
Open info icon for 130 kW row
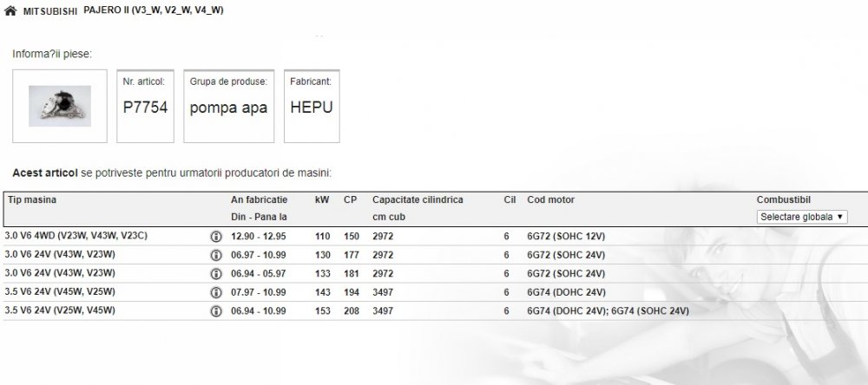216,255
